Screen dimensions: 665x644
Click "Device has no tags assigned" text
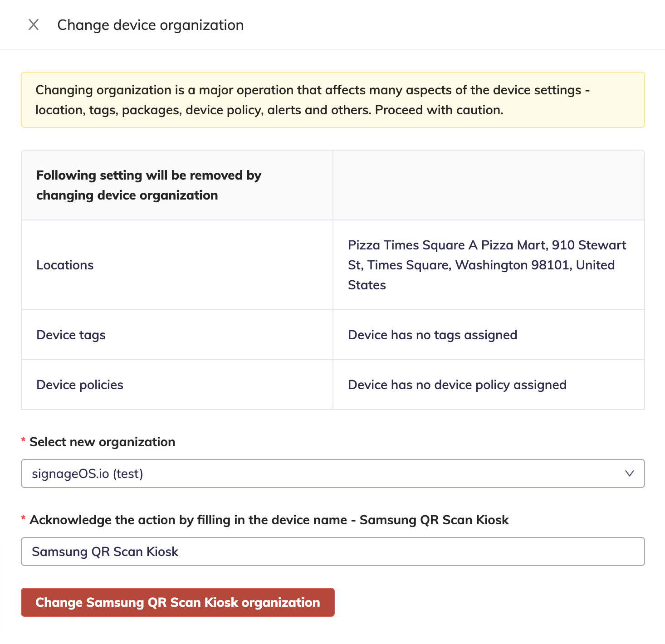[x=432, y=335]
